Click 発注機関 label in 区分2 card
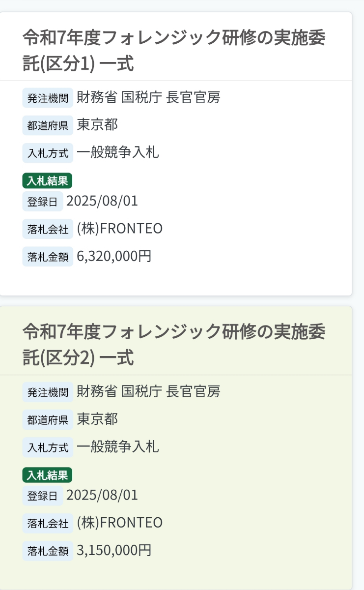This screenshot has width=364, height=590. 48,392
